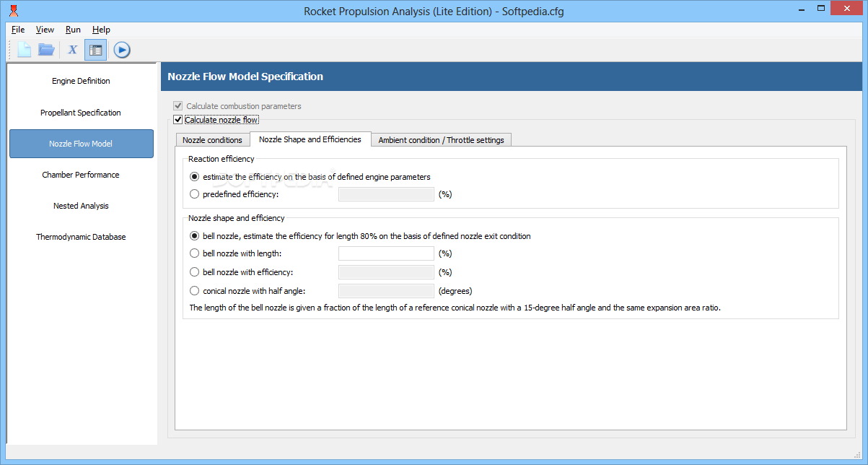Run analysis with the play button
868x465 pixels.
tap(122, 50)
